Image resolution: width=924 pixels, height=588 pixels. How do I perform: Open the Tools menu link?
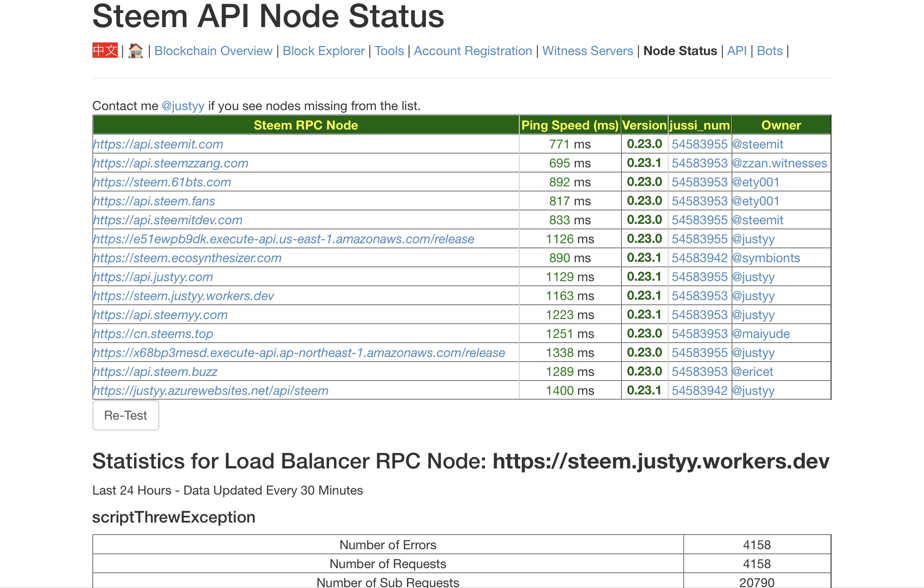pyautogui.click(x=389, y=51)
